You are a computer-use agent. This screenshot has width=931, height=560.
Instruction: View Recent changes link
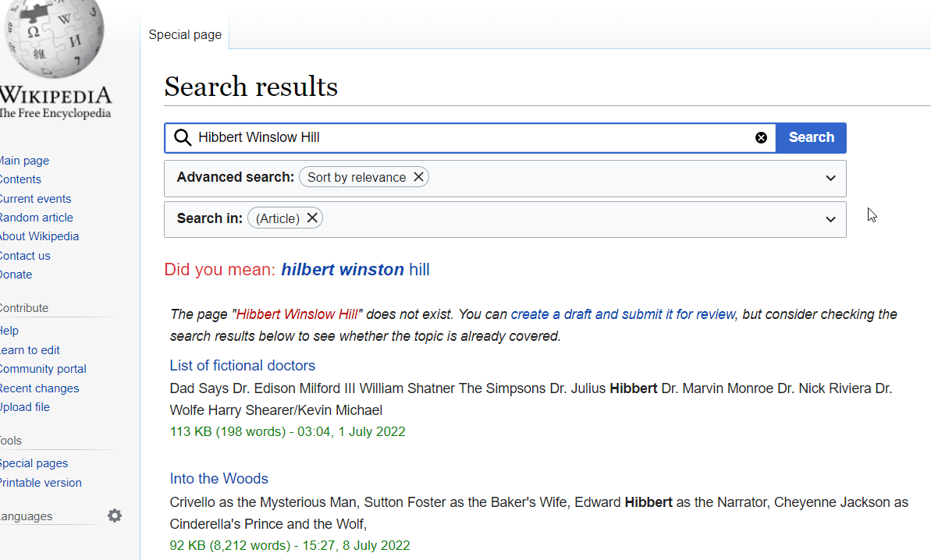click(39, 388)
